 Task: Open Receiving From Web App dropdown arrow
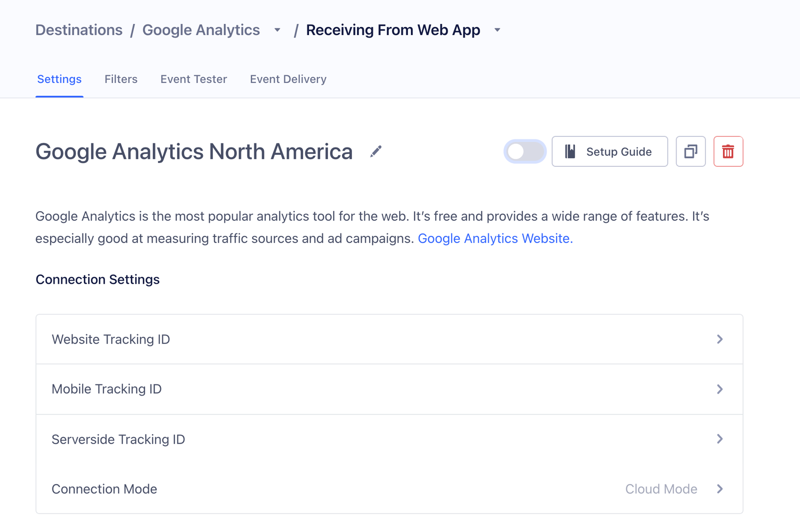(x=497, y=30)
